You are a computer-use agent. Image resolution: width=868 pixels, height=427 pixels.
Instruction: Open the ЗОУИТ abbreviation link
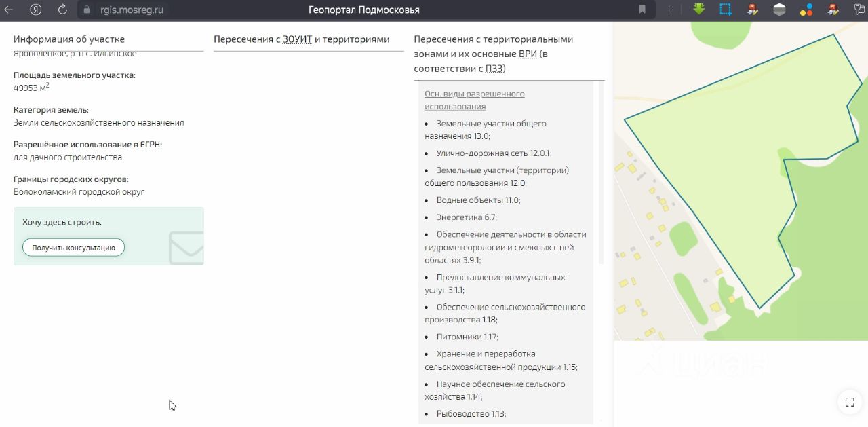297,39
